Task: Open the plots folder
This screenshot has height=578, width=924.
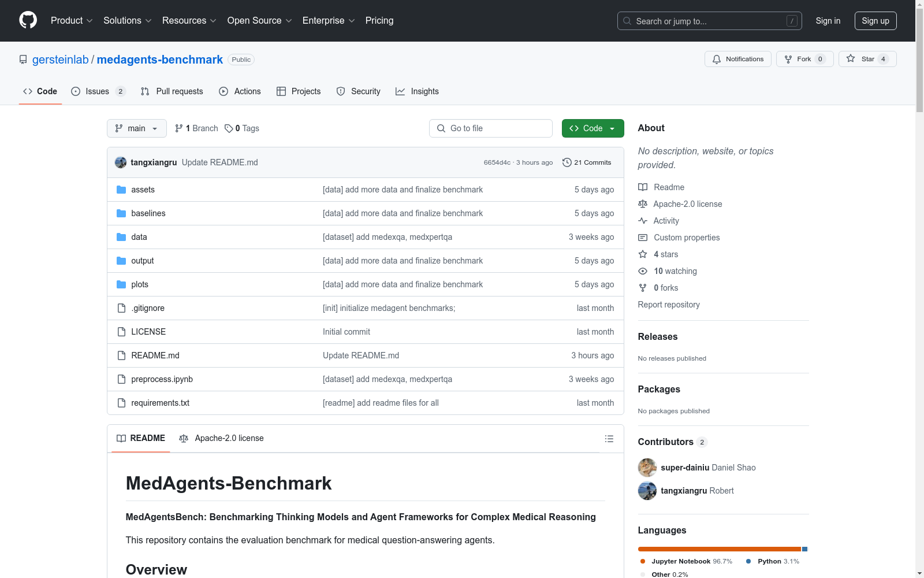Action: [x=140, y=284]
